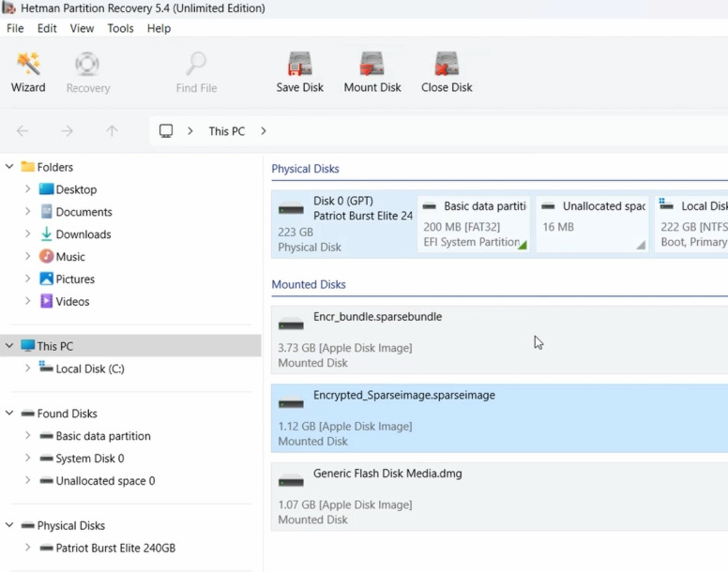Viewport: 728px width, 572px height.
Task: Open the Downloads folder in tree
Action: (83, 234)
